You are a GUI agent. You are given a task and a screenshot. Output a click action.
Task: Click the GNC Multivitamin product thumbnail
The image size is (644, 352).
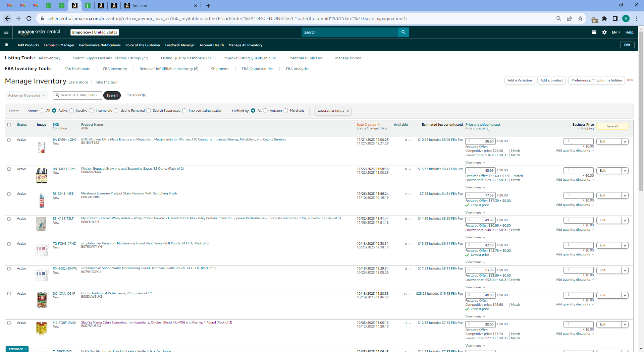[42, 148]
